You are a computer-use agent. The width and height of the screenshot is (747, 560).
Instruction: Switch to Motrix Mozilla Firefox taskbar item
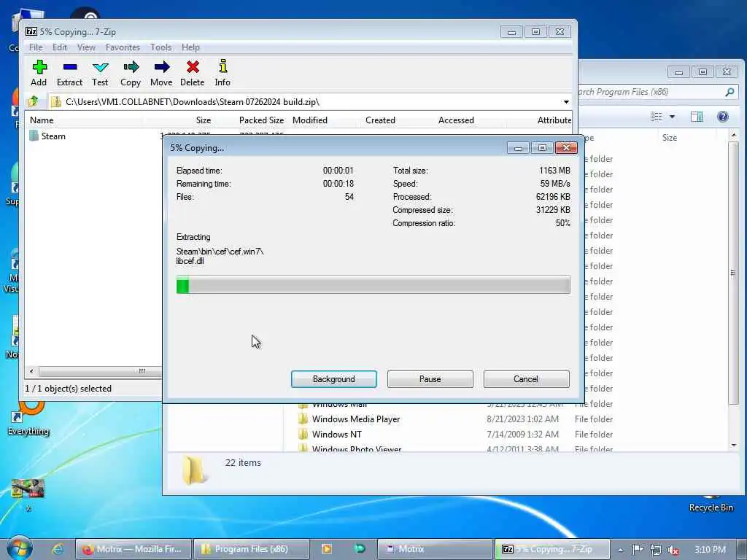tap(134, 549)
